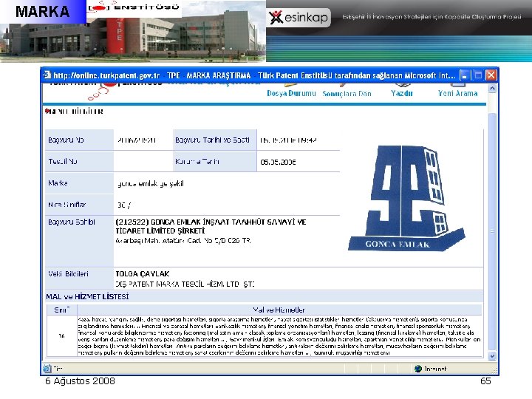Click the DİŞ PATENT MARKA TESCİL firm text

[x=185, y=284]
